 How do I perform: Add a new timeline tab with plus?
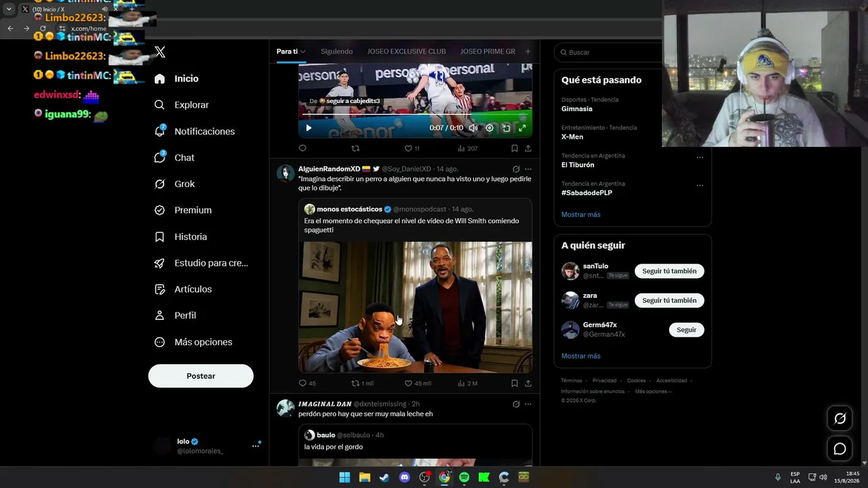coord(528,52)
